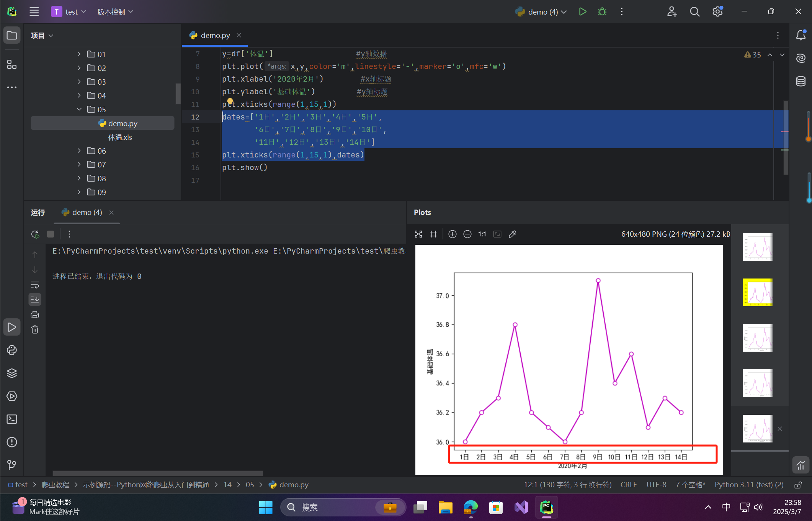Open the Terminal tool window
This screenshot has height=521, width=812.
[12, 419]
